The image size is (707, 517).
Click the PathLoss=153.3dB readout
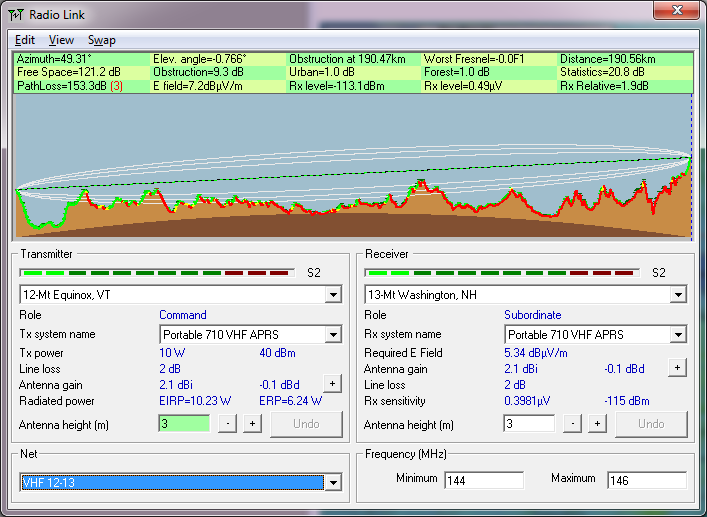(x=69, y=86)
